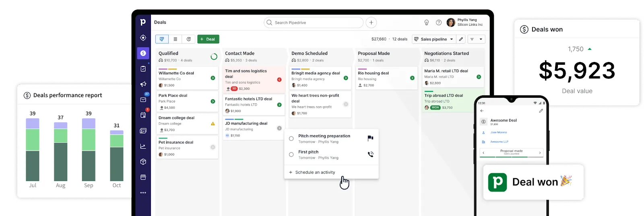Mark Pitch meeting preparation as done
Image resolution: width=644 pixels, height=216 pixels.
[291, 139]
